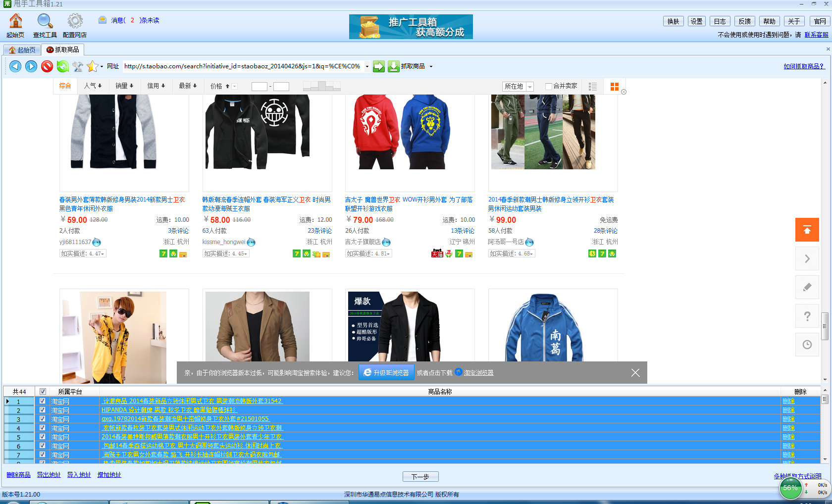Open the wrench tools icon in browser toolbar

(x=78, y=66)
